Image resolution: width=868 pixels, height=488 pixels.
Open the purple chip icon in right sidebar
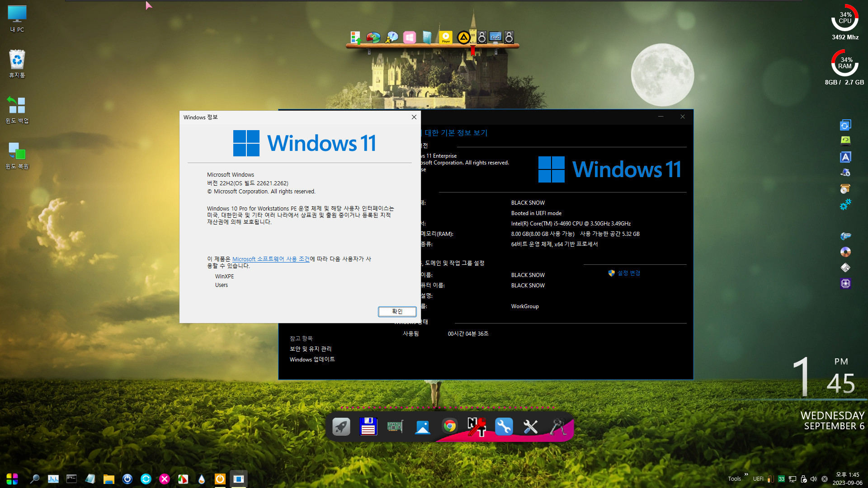coord(845,284)
